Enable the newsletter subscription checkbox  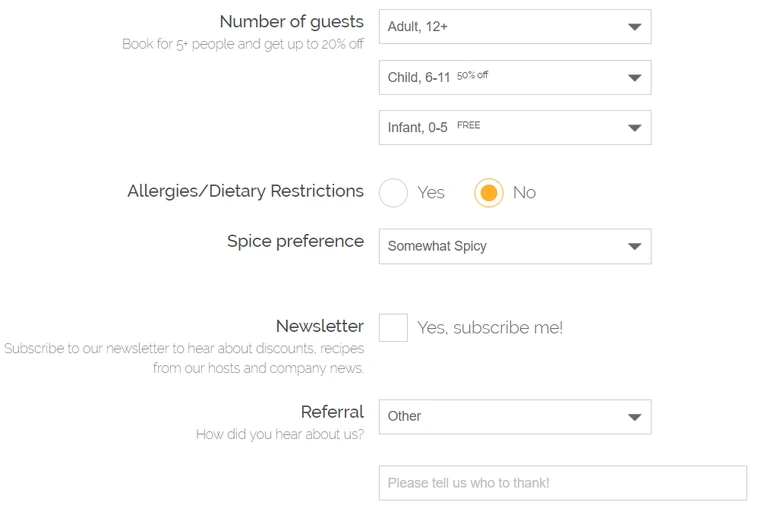pos(393,327)
